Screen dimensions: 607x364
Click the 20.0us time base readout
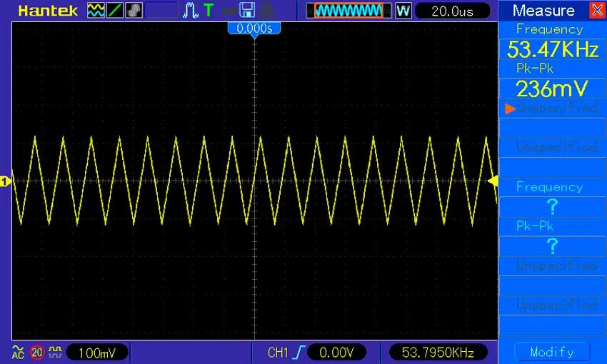tap(453, 11)
